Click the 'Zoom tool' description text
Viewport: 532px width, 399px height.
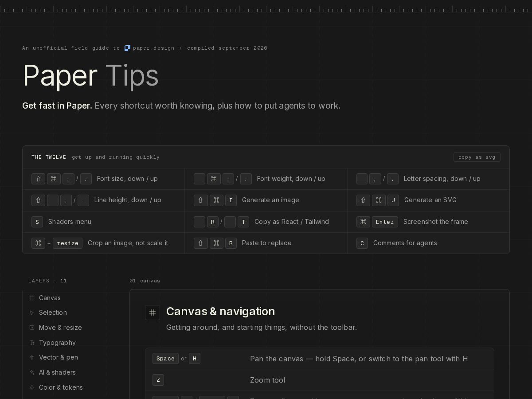[x=268, y=380]
